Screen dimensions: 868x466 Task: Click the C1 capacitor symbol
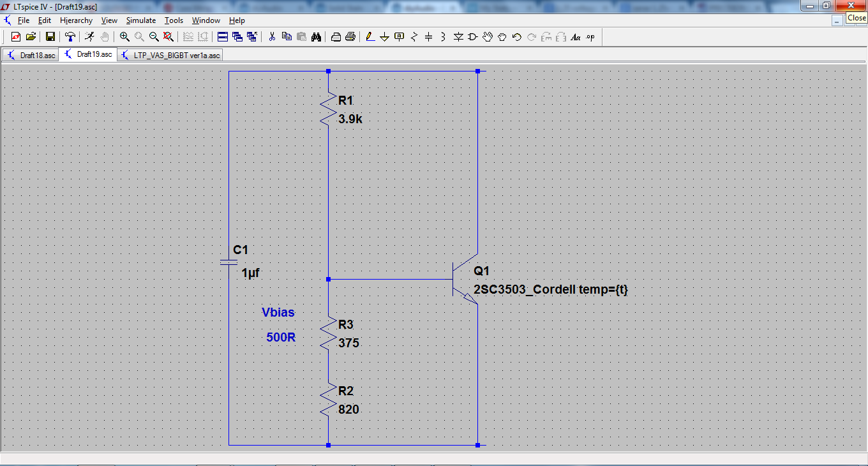coord(228,262)
